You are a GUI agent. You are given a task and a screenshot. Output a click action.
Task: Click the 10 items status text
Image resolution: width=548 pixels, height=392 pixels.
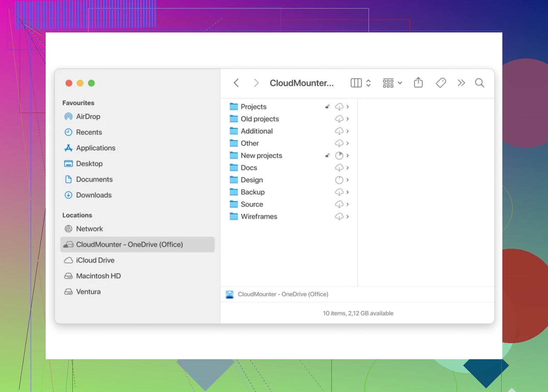coord(358,313)
